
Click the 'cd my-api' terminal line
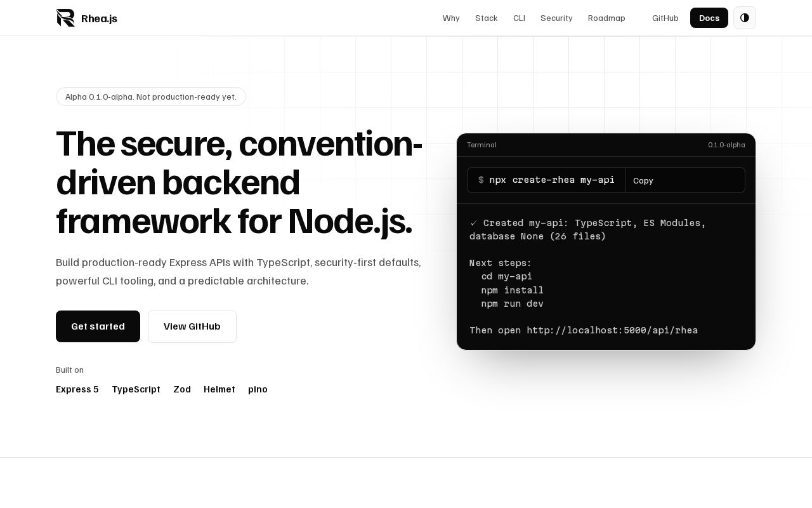click(507, 276)
